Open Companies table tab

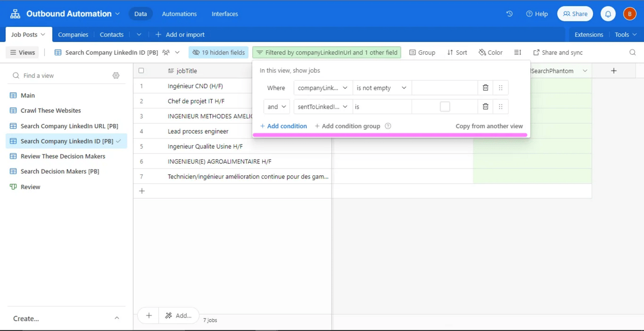73,34
